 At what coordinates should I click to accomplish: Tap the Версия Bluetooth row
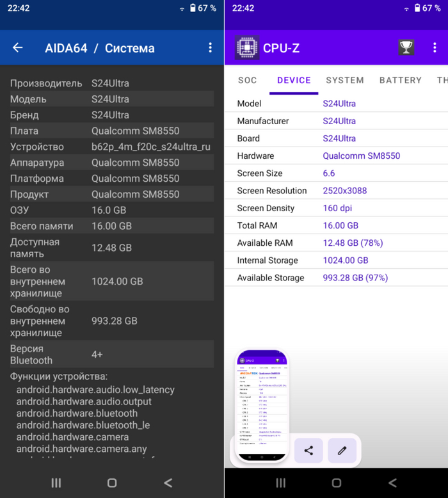(111, 355)
